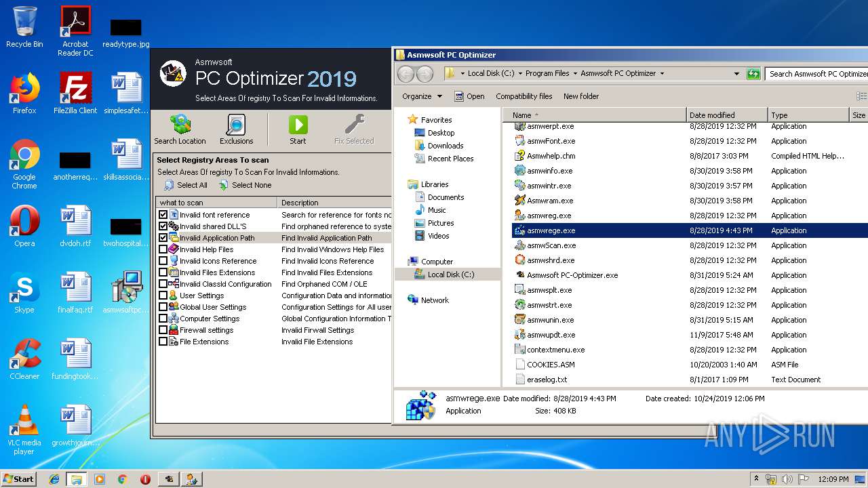
Task: Select asmwScan.exe file icon
Action: 520,245
